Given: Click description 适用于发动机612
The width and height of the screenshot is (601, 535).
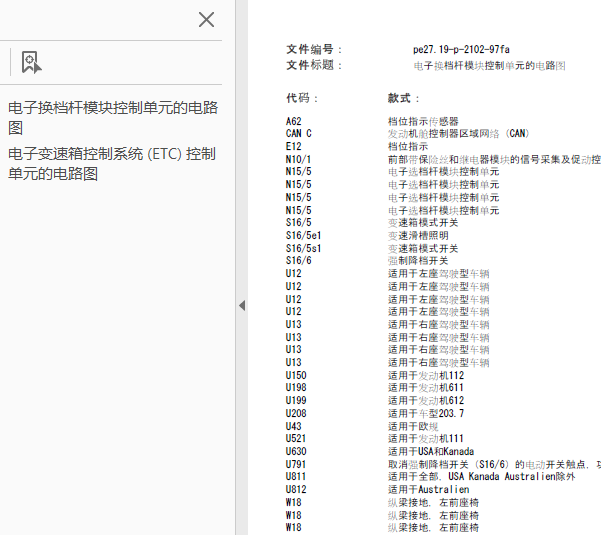Looking at the screenshot, I should 426,400.
